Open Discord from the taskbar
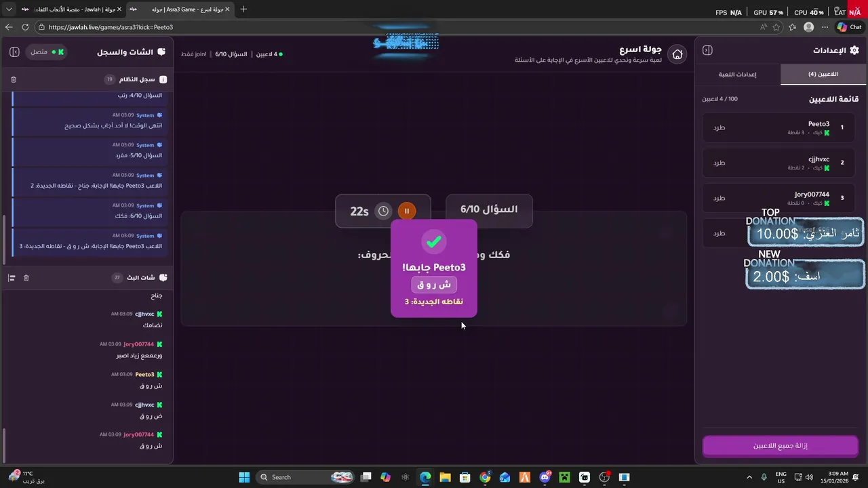This screenshot has width=868, height=488. pos(545,477)
